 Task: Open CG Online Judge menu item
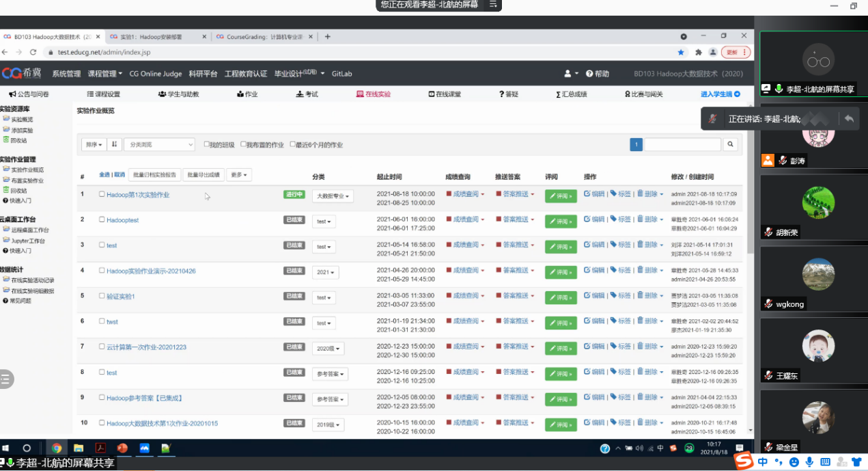click(156, 74)
